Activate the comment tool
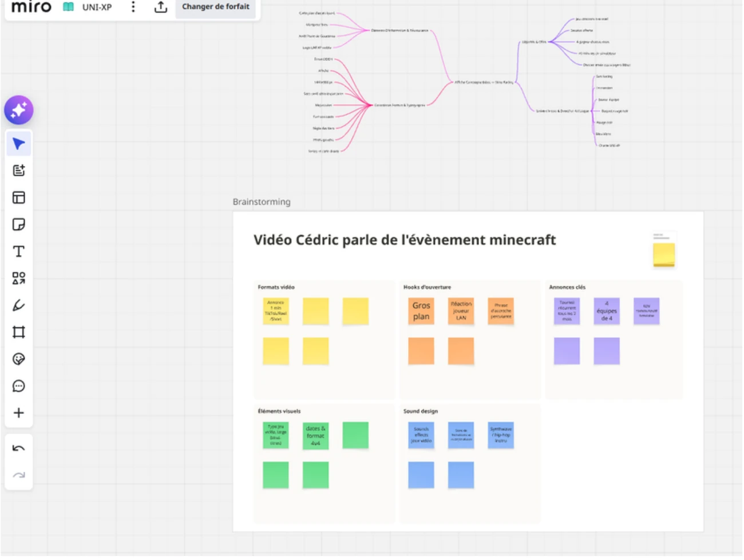 19,386
